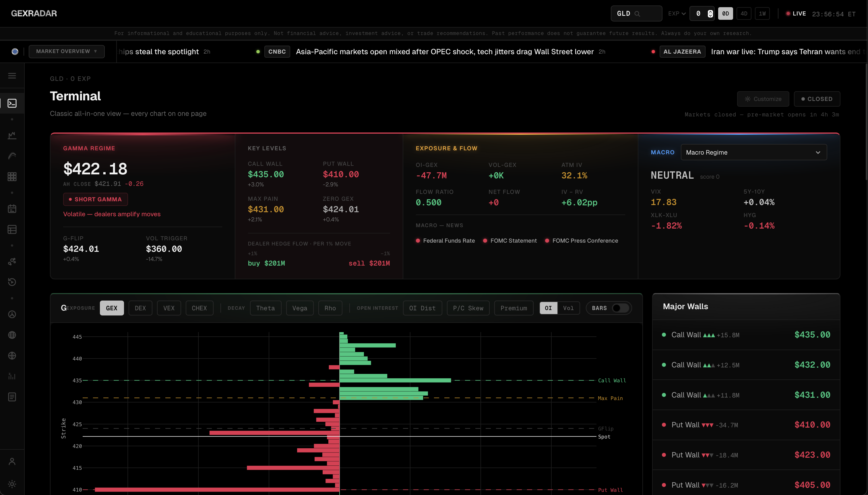This screenshot has width=868, height=495.
Task: Click the Federal Funds Rate news item
Action: tap(445, 241)
